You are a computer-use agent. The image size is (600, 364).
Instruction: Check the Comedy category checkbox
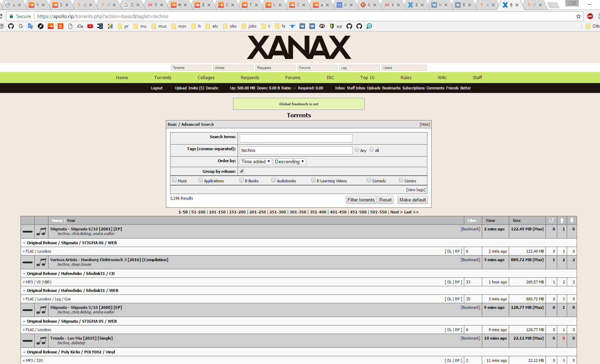(369, 180)
